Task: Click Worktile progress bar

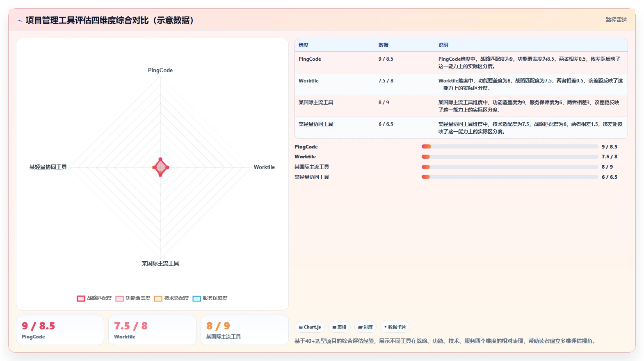Action: tap(509, 157)
